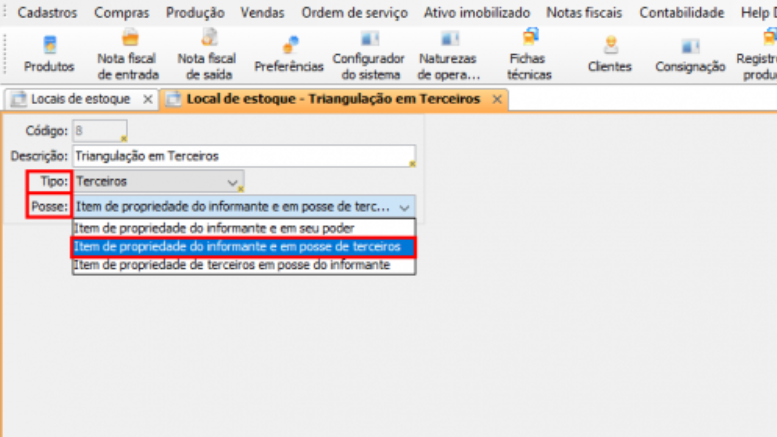Click the Nota fiscal de entrada icon

click(x=126, y=53)
